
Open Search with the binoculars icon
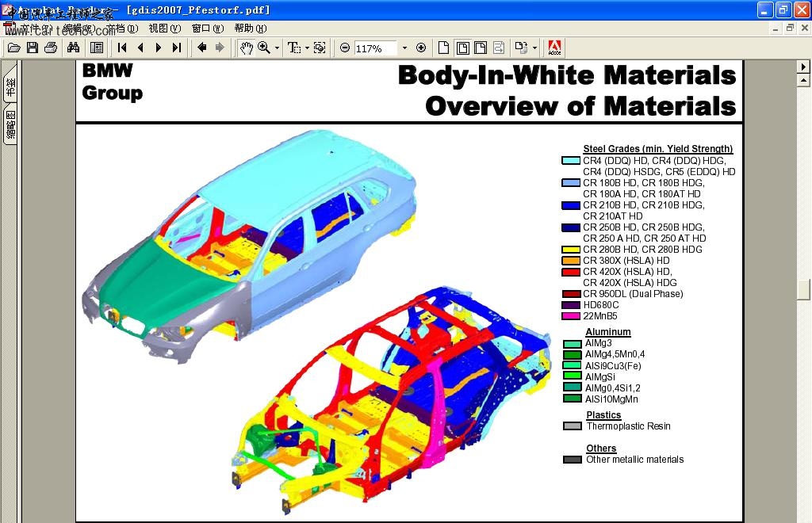pyautogui.click(x=74, y=48)
